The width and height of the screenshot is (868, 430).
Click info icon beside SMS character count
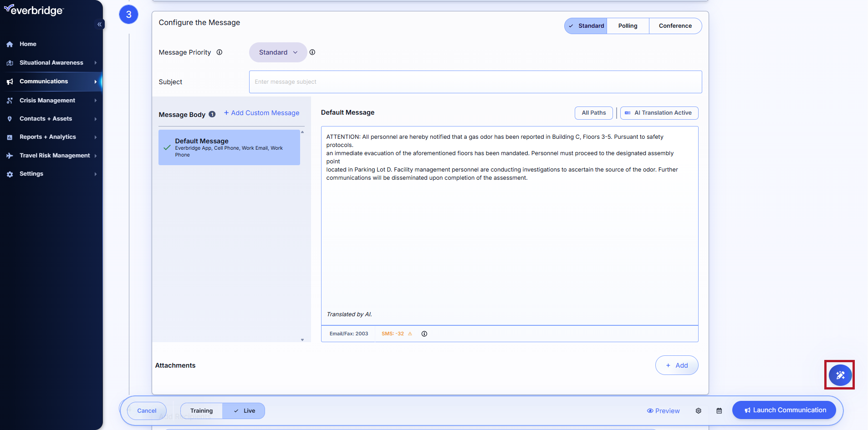424,334
